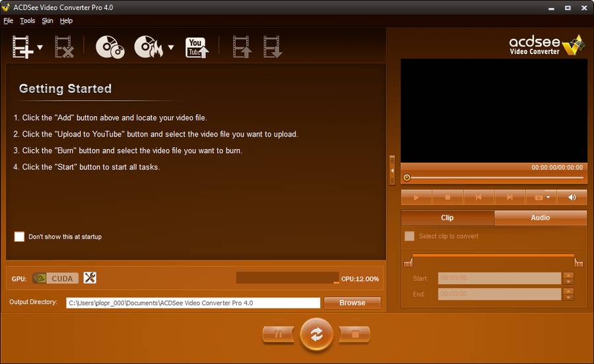Viewport: 594px width, 364px height.
Task: Click the Upload to YouTube icon
Action: pyautogui.click(x=197, y=47)
